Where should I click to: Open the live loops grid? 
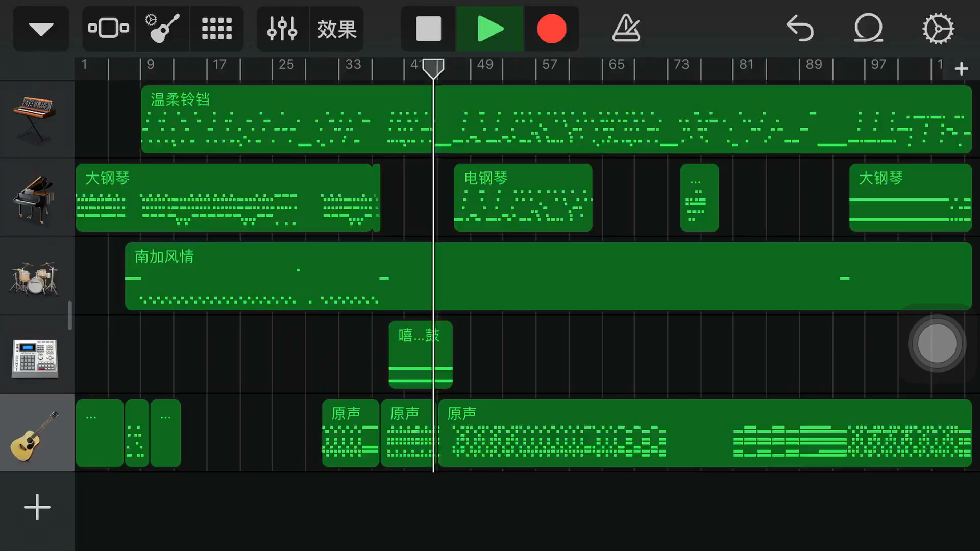(x=217, y=29)
